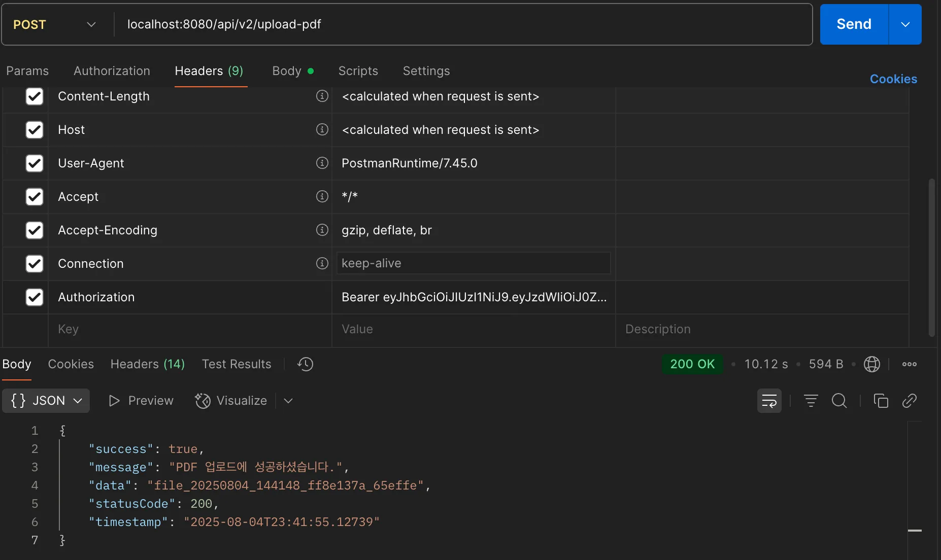Open the Visualize response view
This screenshot has height=560, width=941.
[x=231, y=401]
